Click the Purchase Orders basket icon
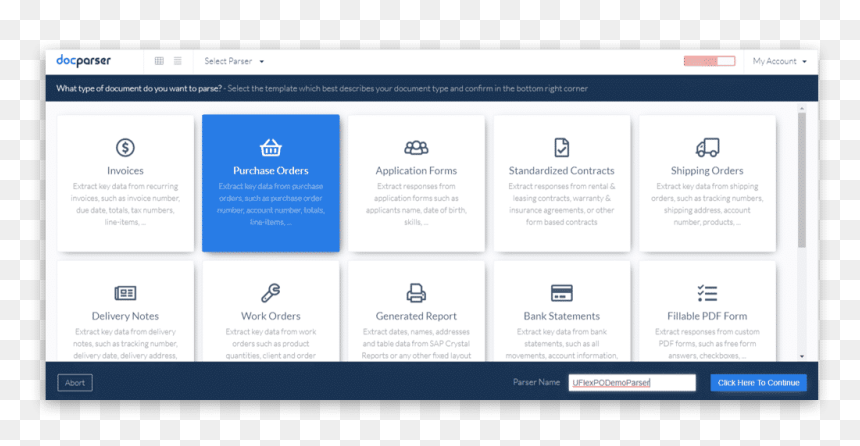Viewport: 860px width, 446px height. click(270, 147)
